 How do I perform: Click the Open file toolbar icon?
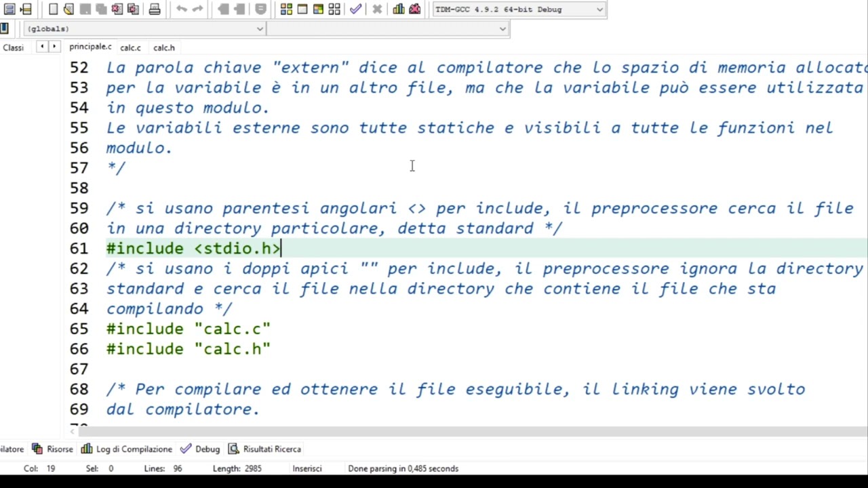pyautogui.click(x=68, y=9)
